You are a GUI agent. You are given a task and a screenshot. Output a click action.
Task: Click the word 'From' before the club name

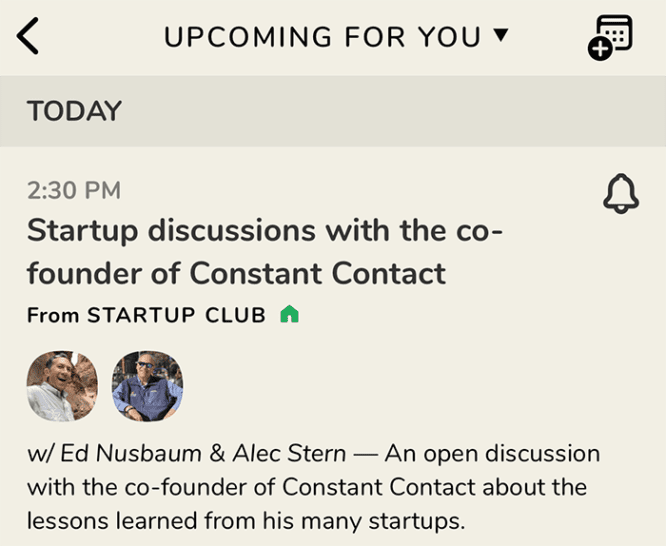[53, 315]
